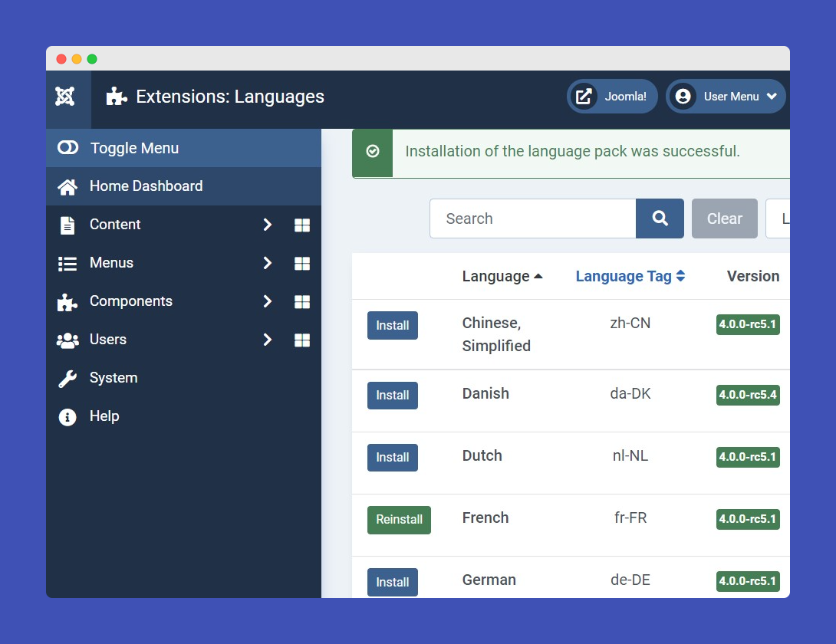Screen dimensions: 836x644
Task: Click the German 4.0.0-rc5.1 version badge
Action: 748,582
